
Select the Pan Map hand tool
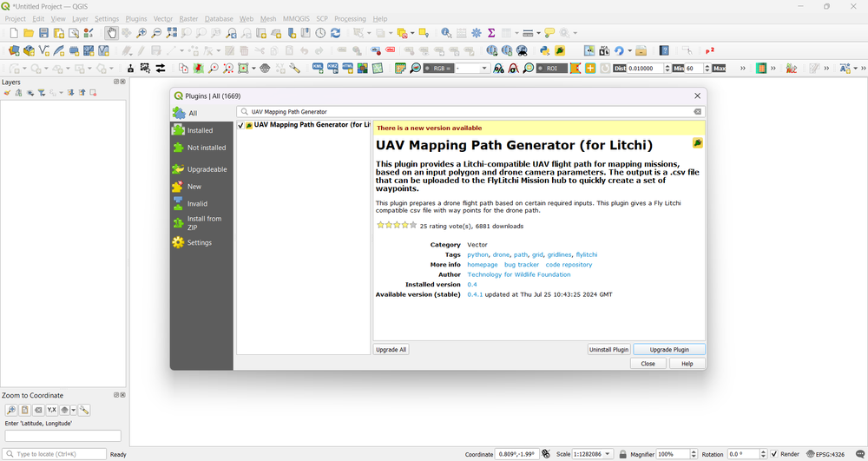(112, 33)
